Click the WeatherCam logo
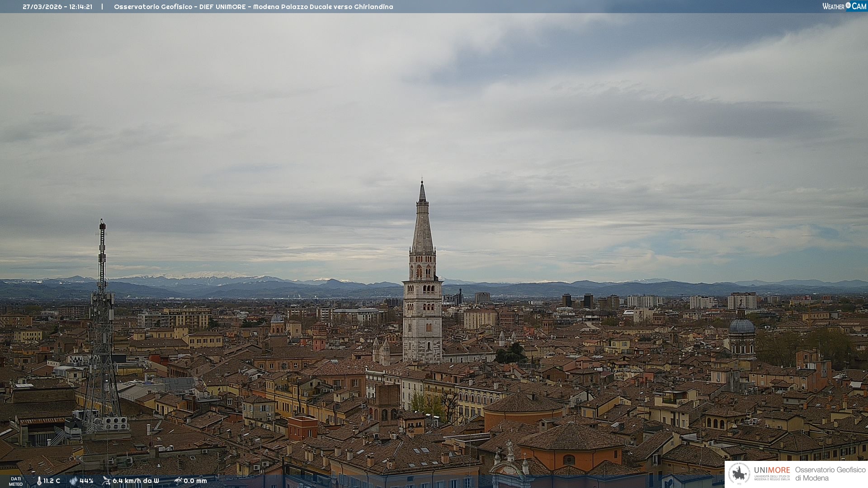868x488 pixels. pos(844,6)
